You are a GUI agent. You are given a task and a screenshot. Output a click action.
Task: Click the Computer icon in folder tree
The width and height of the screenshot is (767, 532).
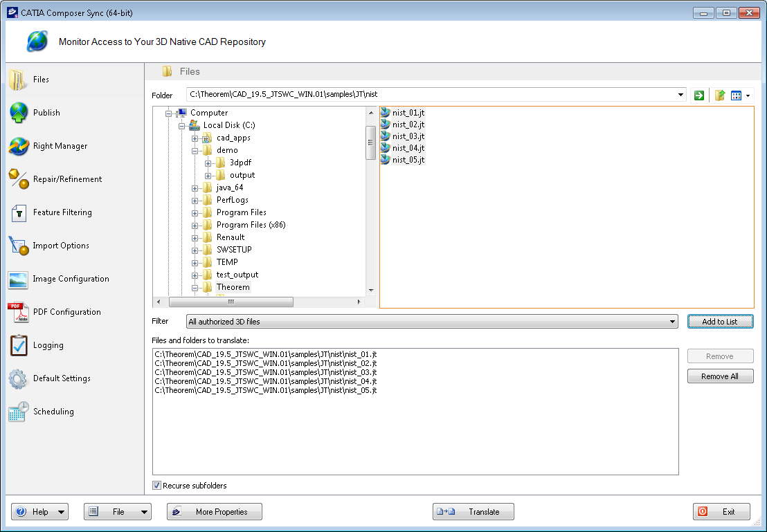point(181,113)
